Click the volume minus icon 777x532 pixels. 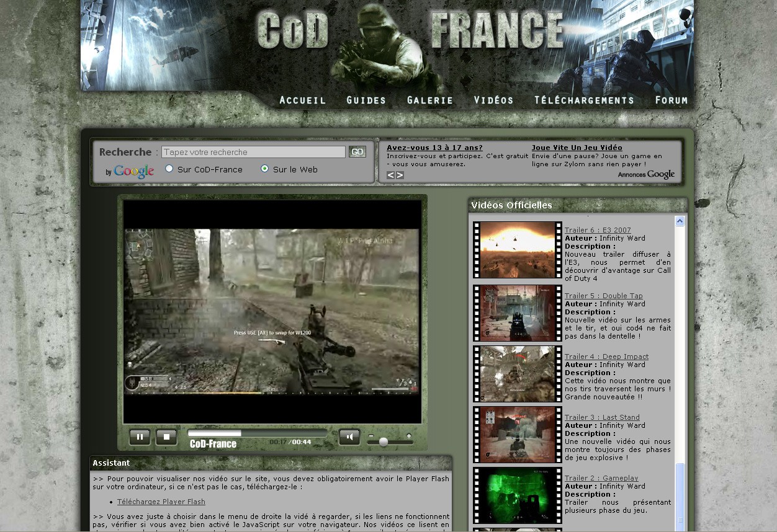(371, 436)
